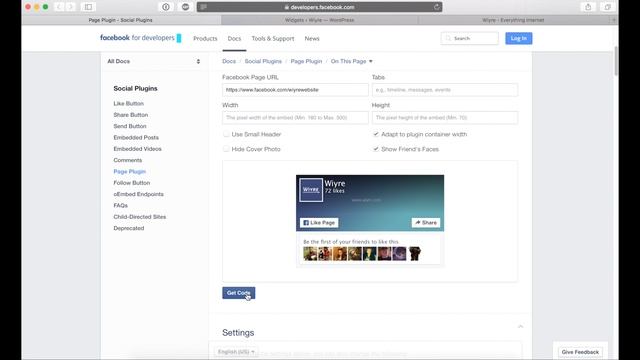Screen dimensions: 640x360
Task: Open the Docs menu
Action: click(234, 38)
